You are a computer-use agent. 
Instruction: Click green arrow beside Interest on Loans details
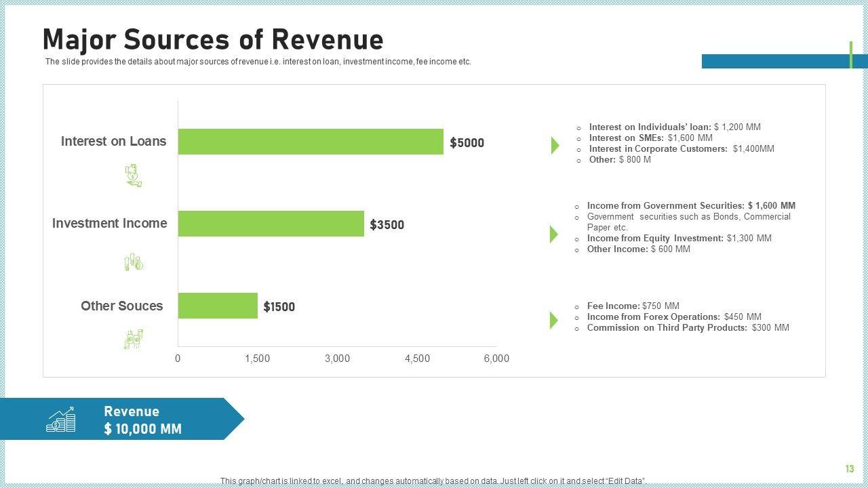tap(555, 145)
